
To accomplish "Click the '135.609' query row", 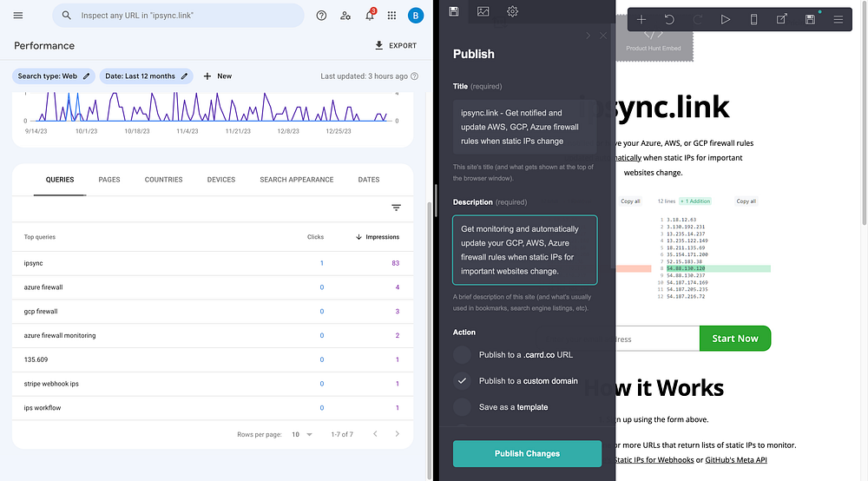I will pyautogui.click(x=213, y=359).
